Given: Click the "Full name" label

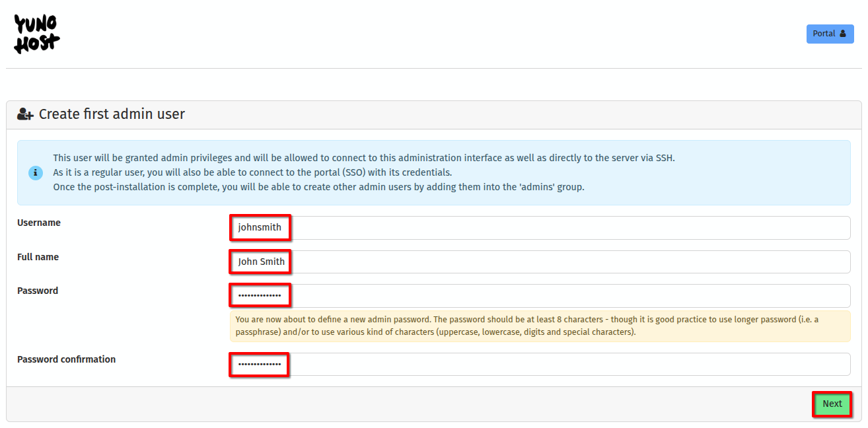Looking at the screenshot, I should (x=38, y=257).
